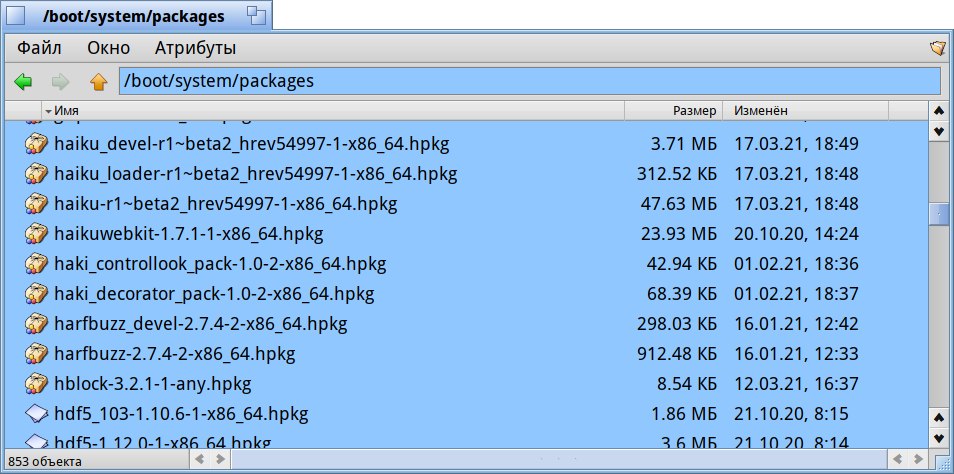Click the close box in the window tab

pos(15,15)
